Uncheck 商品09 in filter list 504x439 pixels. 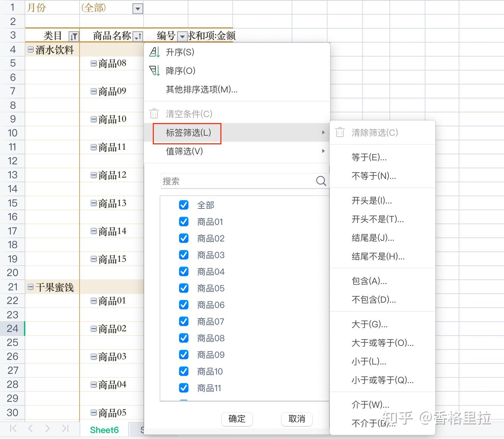coord(184,355)
